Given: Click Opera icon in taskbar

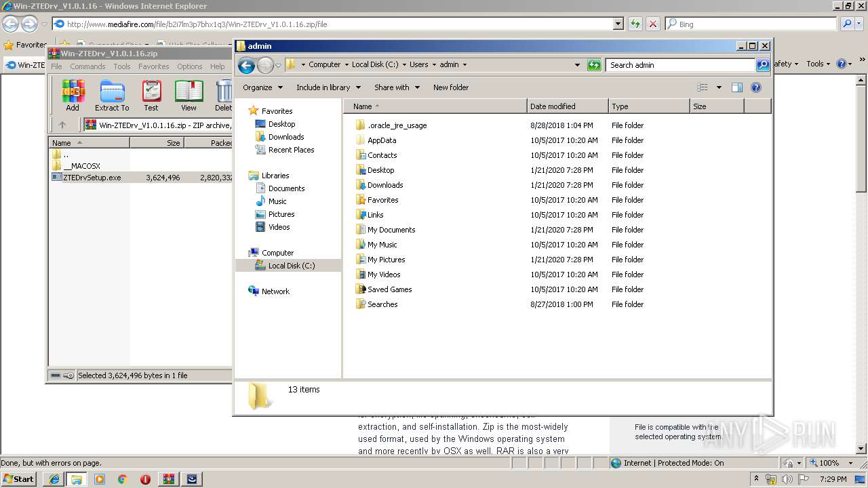Looking at the screenshot, I should (x=145, y=479).
